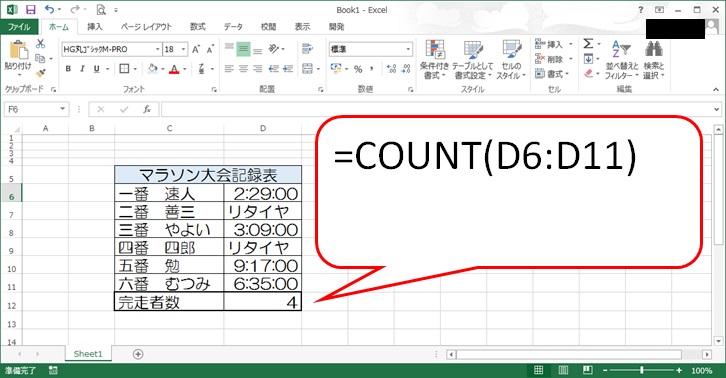
Task: Click the Save icon in quick access toolbar
Action: click(x=31, y=10)
